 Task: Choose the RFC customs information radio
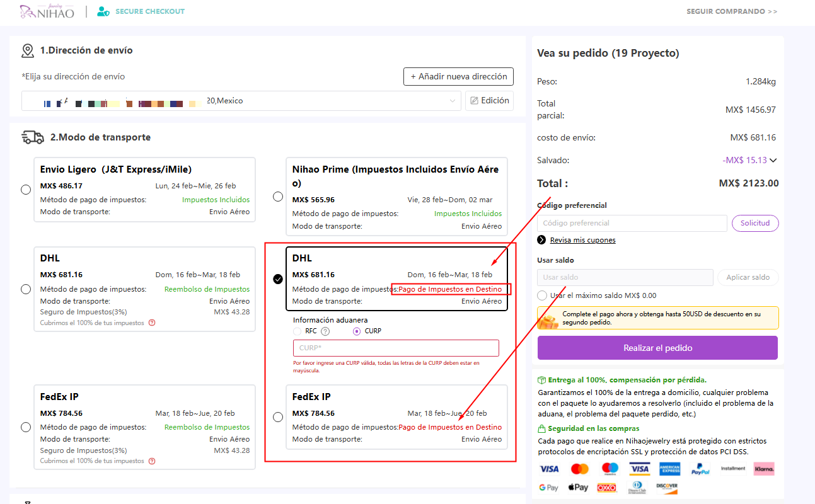click(x=298, y=331)
